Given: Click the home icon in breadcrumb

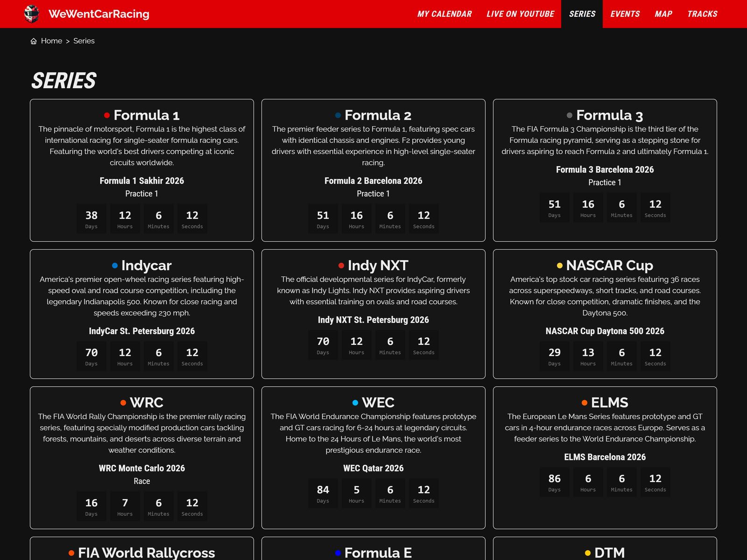Looking at the screenshot, I should point(34,41).
